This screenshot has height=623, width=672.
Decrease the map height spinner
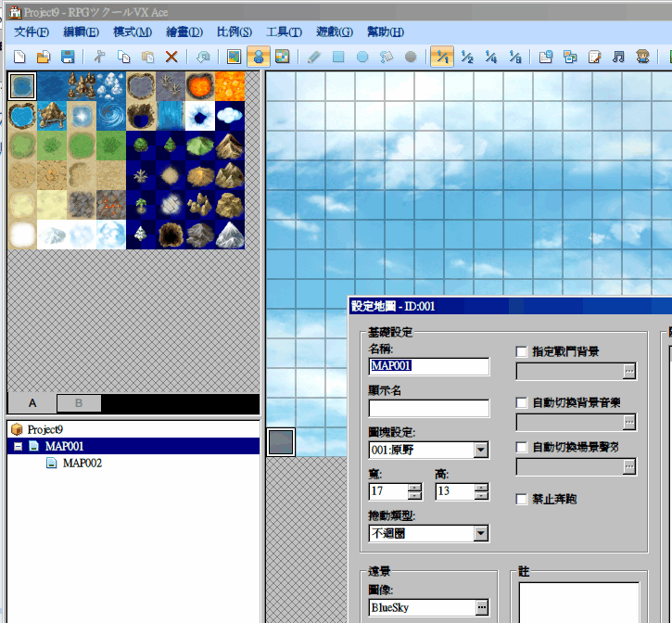pyautogui.click(x=481, y=495)
